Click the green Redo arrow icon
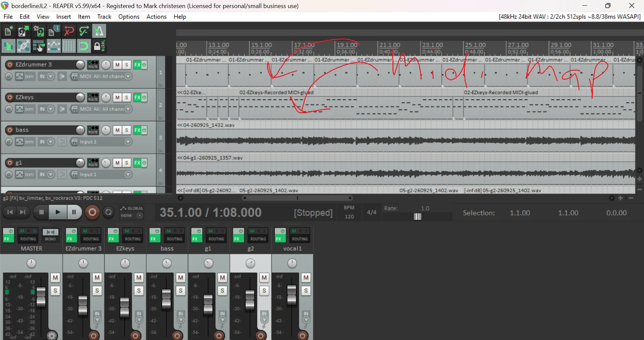644x340 pixels. point(84,31)
